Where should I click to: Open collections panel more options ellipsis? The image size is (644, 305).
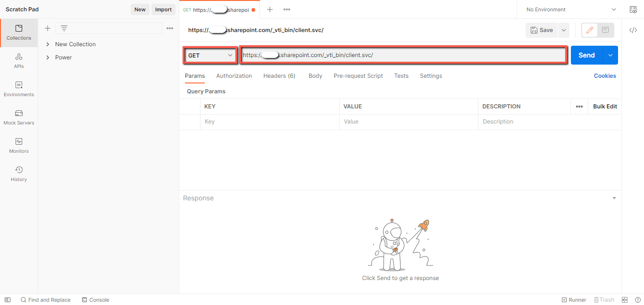[x=170, y=28]
